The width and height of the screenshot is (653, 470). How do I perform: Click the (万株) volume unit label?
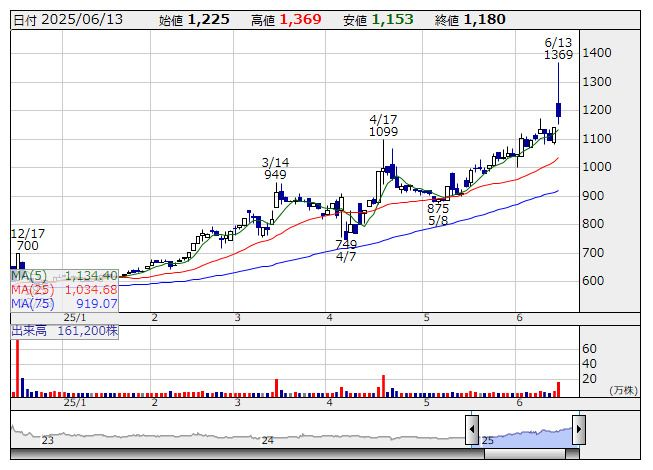click(x=623, y=390)
